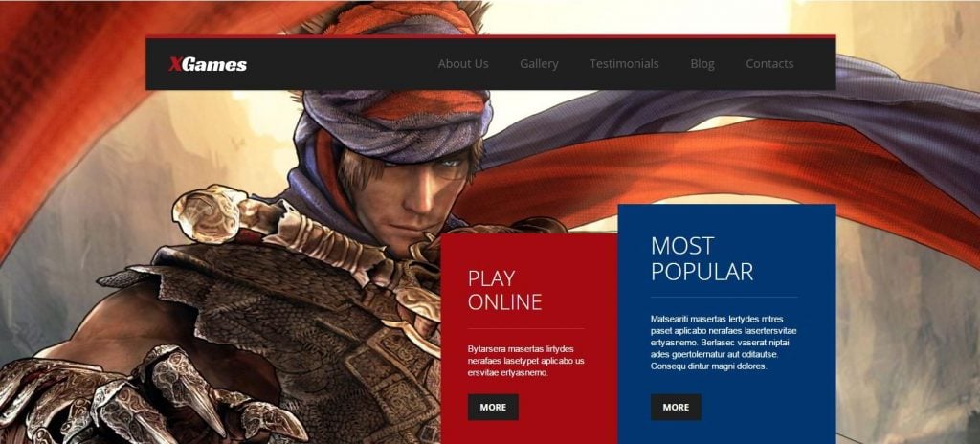980x444 pixels.
Task: Select the MOST POPULAR heading
Action: [x=702, y=259]
